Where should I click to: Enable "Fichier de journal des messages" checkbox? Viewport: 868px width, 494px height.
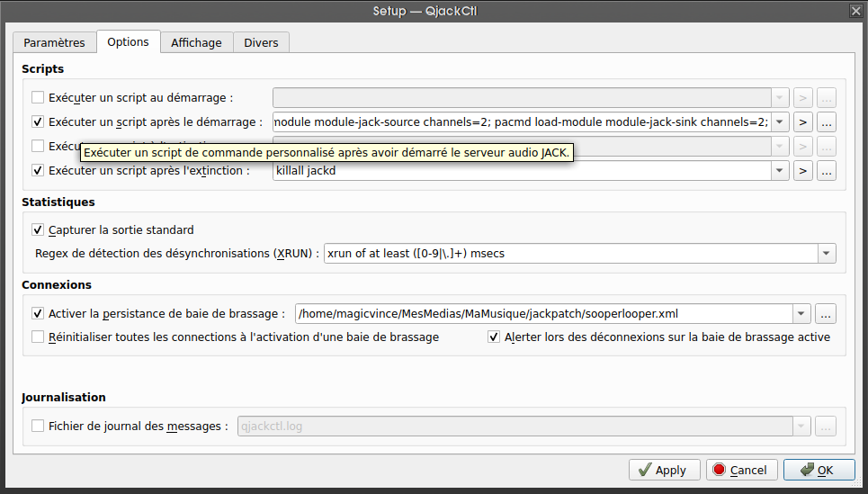pyautogui.click(x=38, y=426)
